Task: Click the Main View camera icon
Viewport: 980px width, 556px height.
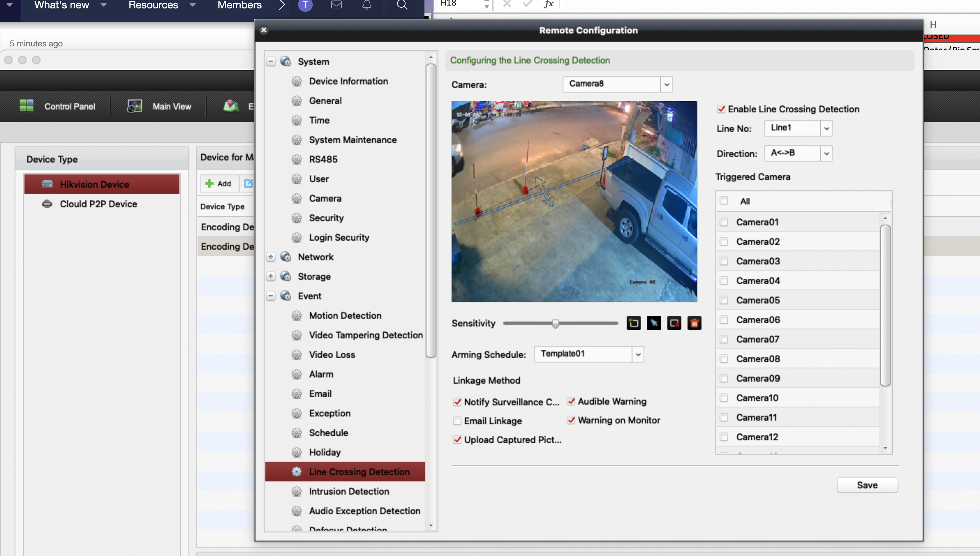Action: pyautogui.click(x=134, y=106)
